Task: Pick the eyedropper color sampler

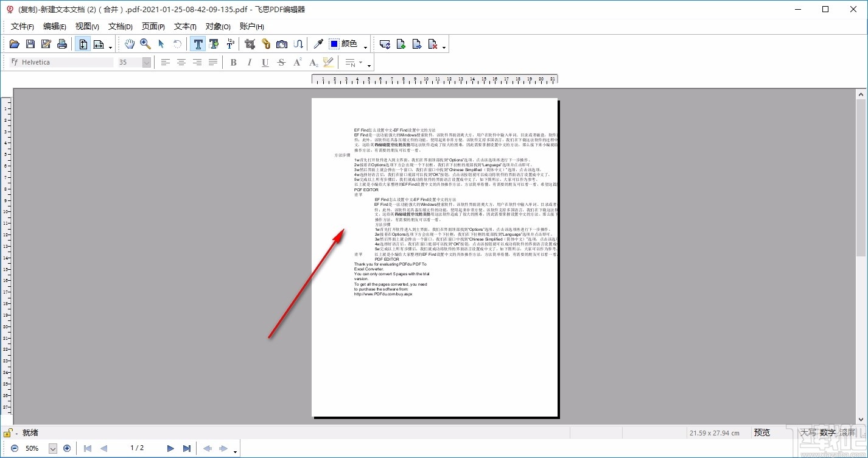Action: [318, 44]
